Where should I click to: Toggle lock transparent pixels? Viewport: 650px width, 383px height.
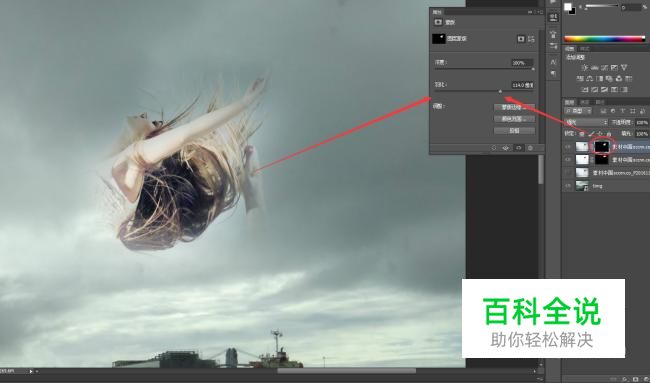click(x=582, y=134)
